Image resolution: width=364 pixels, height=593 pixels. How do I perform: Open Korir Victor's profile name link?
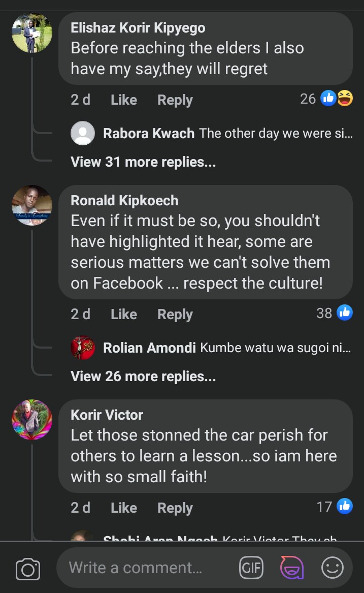pos(107,415)
